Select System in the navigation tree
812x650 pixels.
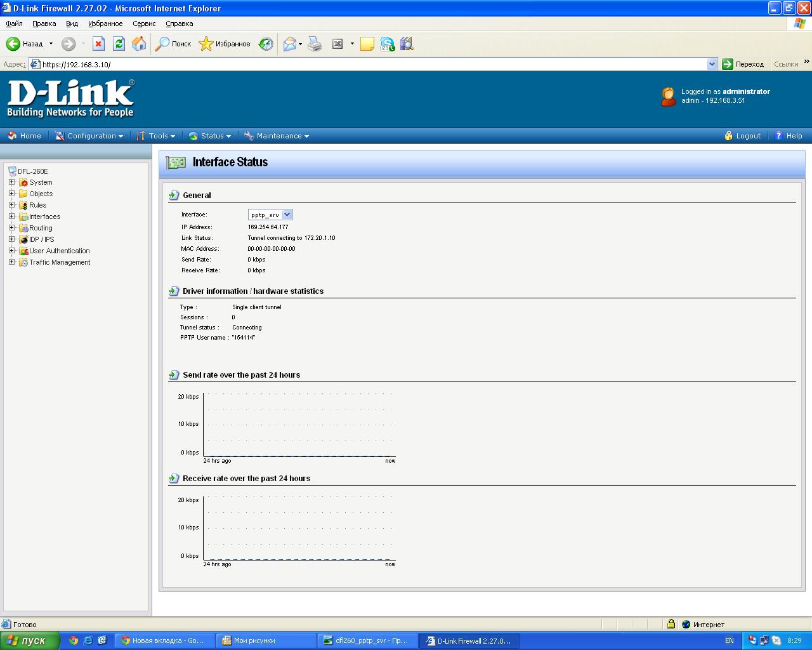41,182
